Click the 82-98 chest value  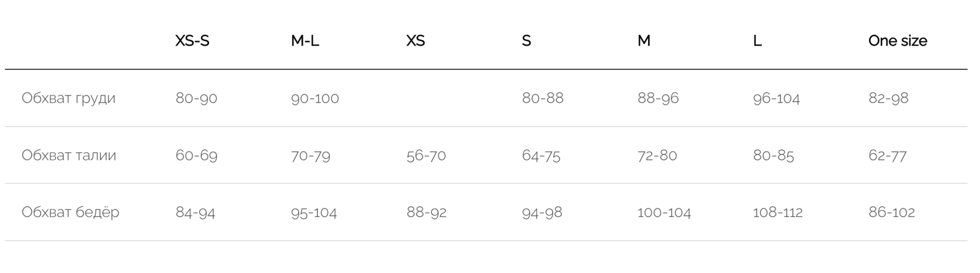pos(888,98)
